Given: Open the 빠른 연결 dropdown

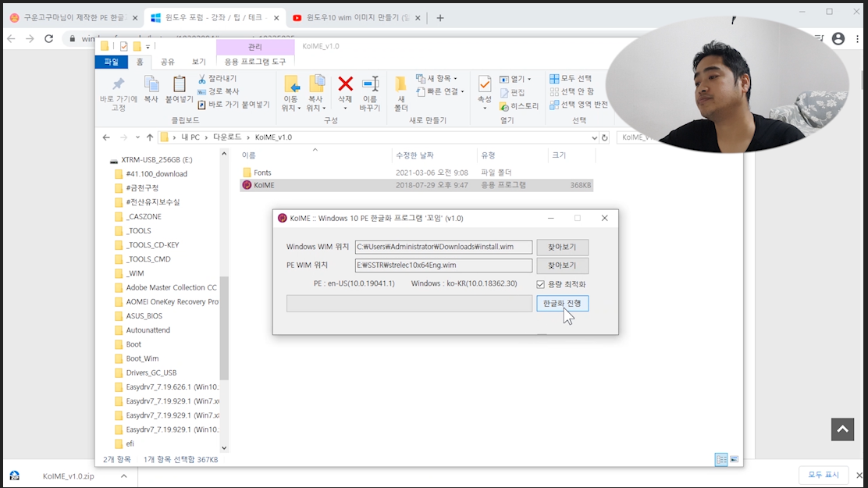Looking at the screenshot, I should tap(440, 91).
